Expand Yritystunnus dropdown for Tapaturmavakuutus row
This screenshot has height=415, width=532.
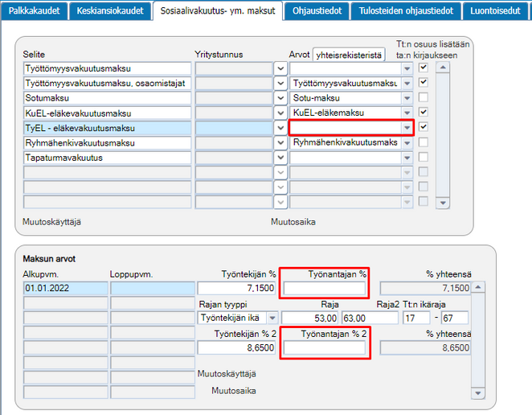click(x=280, y=158)
